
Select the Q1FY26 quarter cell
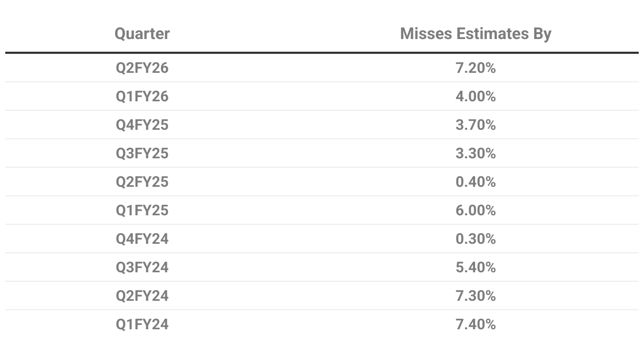tap(142, 97)
